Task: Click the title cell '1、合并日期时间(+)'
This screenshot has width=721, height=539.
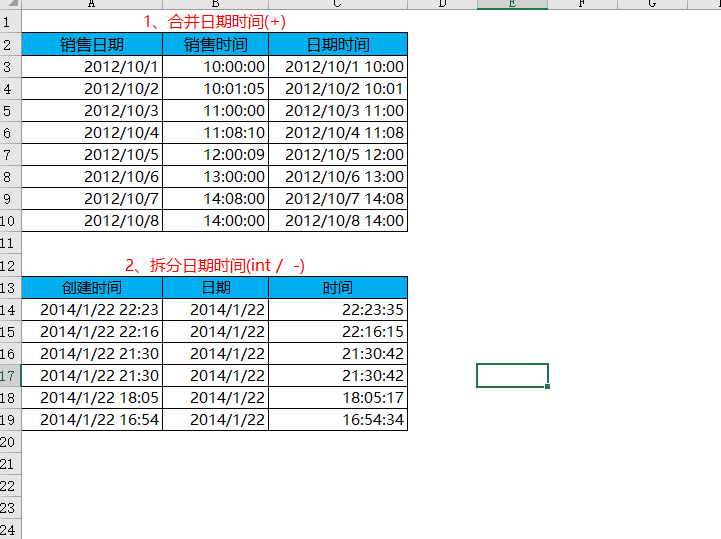Action: tap(214, 22)
